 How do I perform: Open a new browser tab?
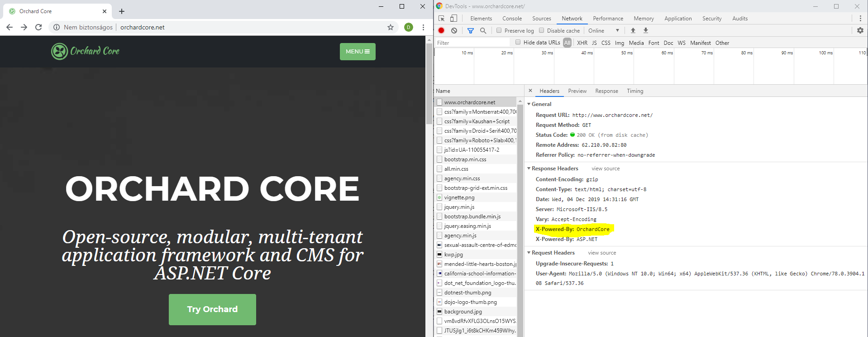point(122,11)
